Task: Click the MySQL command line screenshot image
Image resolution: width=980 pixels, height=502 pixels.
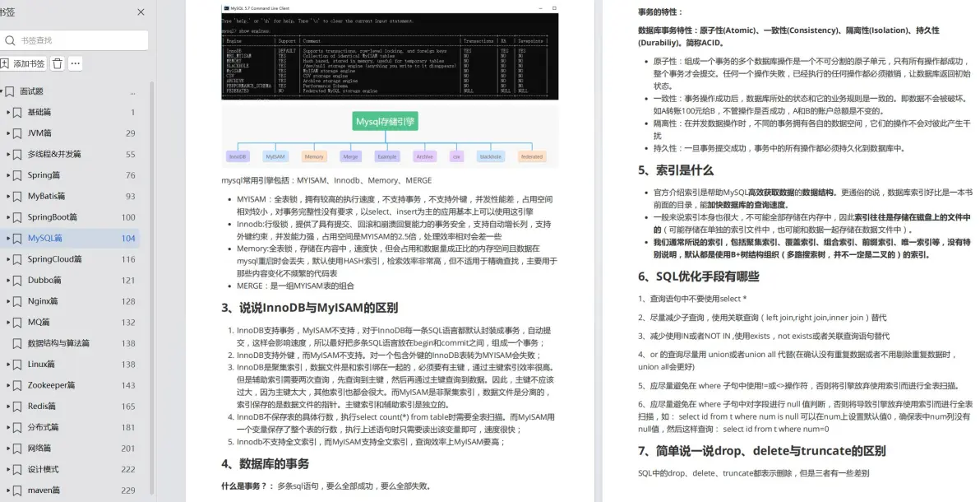Action: 390,52
